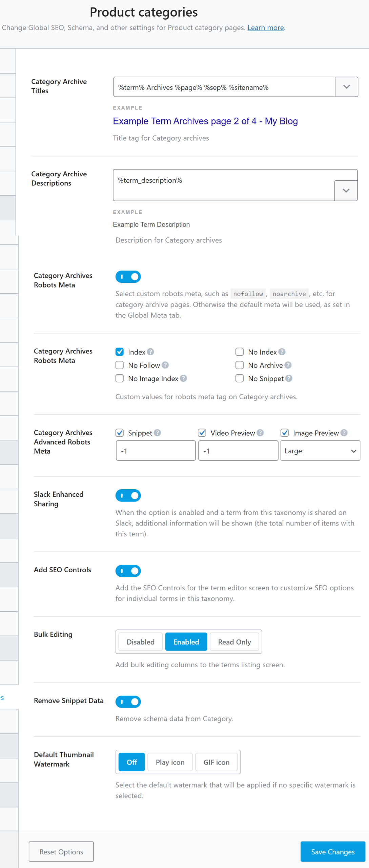Open help tooltip next to No Follow
The image size is (369, 868).
tap(165, 365)
